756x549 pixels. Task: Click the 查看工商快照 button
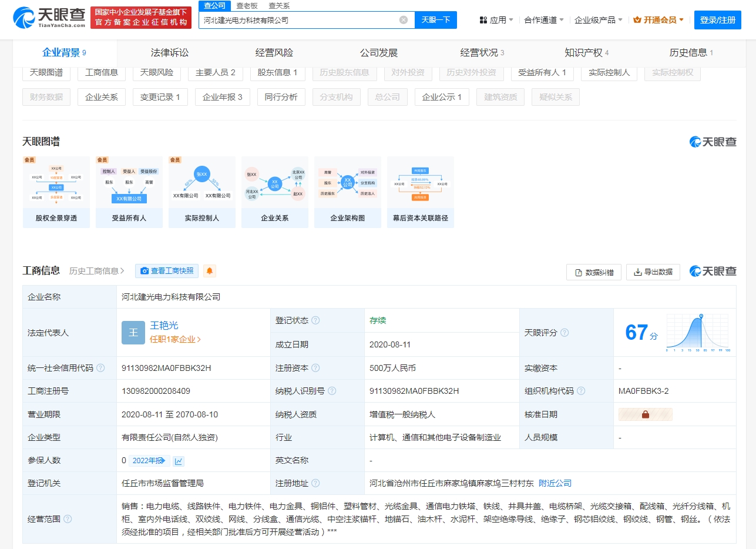(x=167, y=271)
